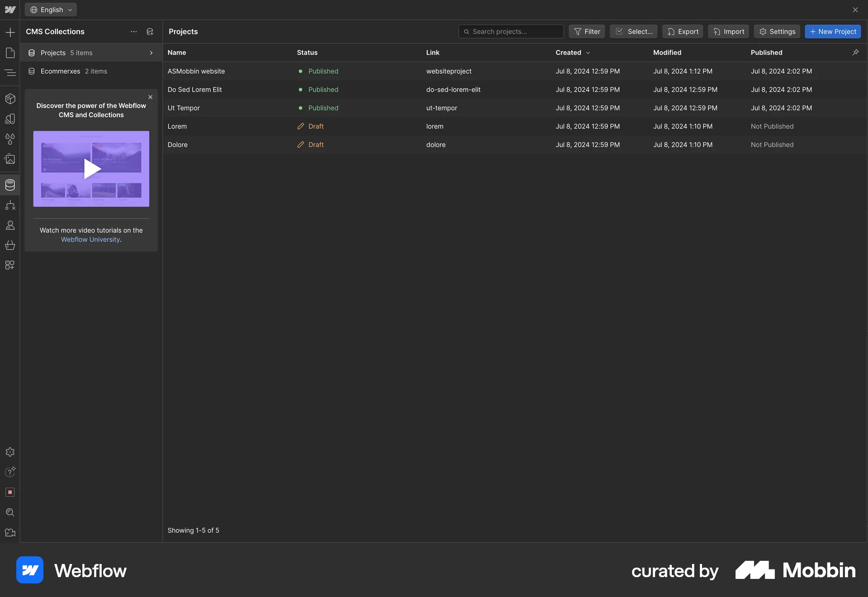The width and height of the screenshot is (868, 597).
Task: Change sort order on the Created column
Action: (573, 52)
